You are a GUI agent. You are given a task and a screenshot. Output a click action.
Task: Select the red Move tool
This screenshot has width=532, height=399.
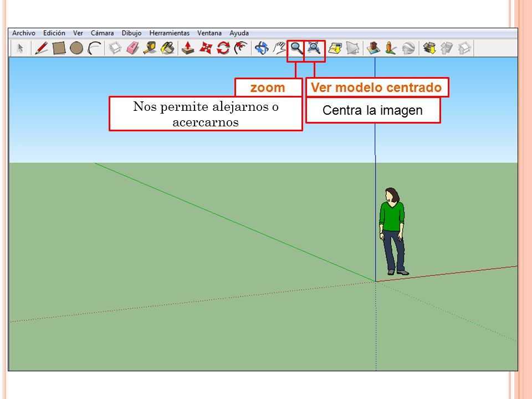pyautogui.click(x=206, y=48)
